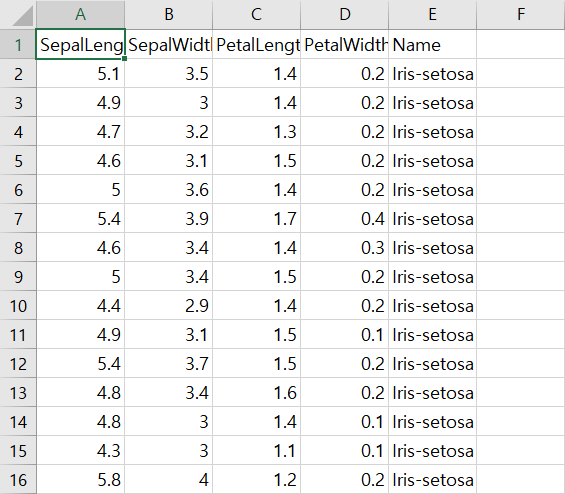The height and width of the screenshot is (494, 565).
Task: Select cell B16 containing 4
Action: tap(169, 480)
